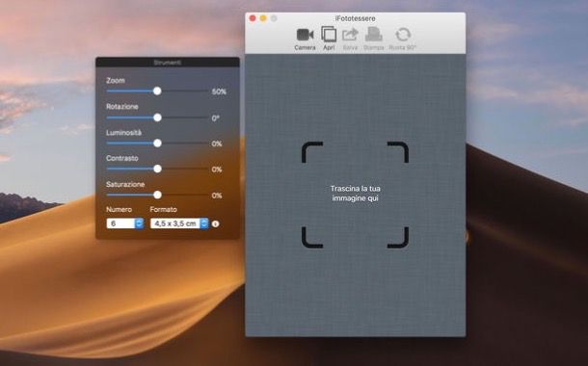Click the Salva share icon
This screenshot has height=366, width=588.
click(350, 35)
